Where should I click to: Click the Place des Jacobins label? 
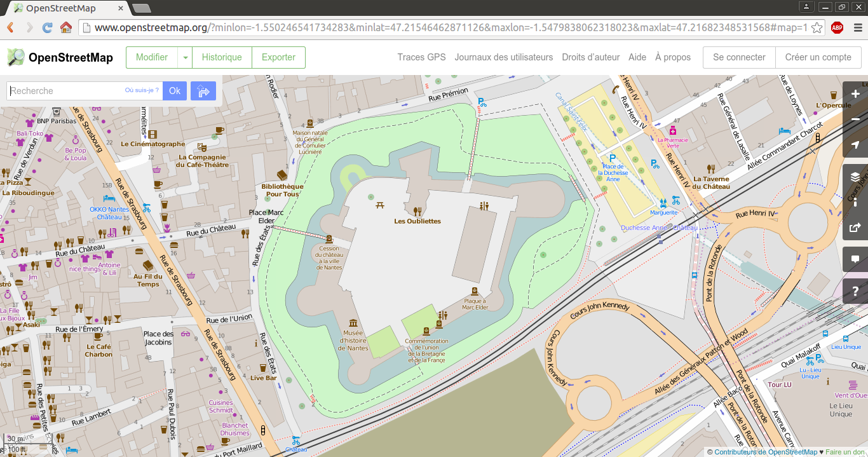pos(158,338)
